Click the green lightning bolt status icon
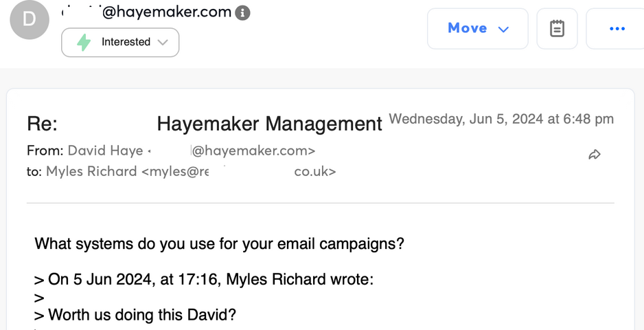 (x=84, y=42)
